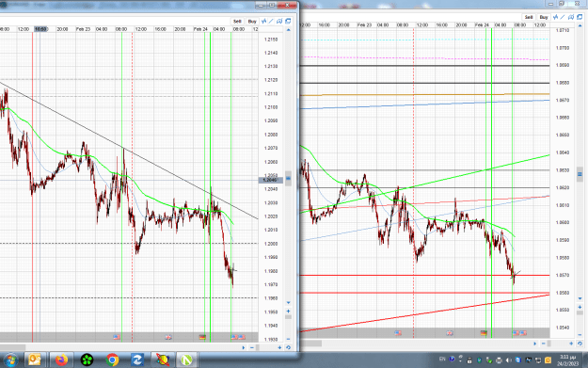The image size is (588, 368).
Task: Select the line drawing tool in right chart
Action: [563, 17]
